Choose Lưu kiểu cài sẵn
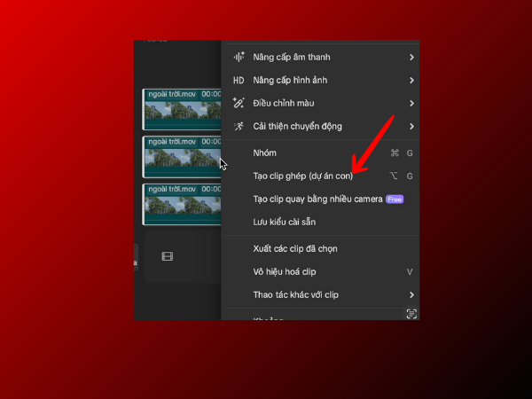Image resolution: width=532 pixels, height=399 pixels. 284,222
